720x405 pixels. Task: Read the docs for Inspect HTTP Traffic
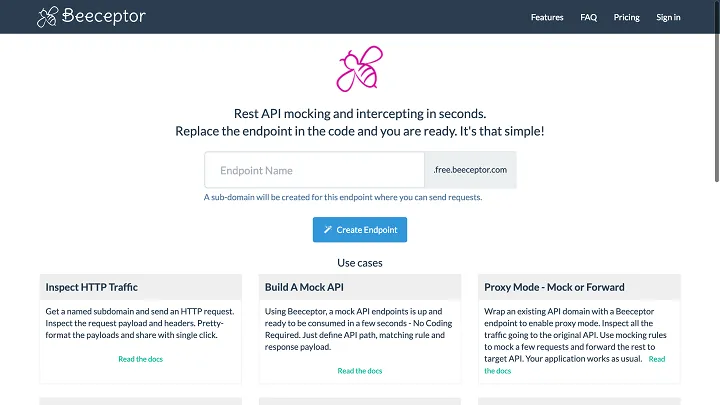(x=141, y=359)
